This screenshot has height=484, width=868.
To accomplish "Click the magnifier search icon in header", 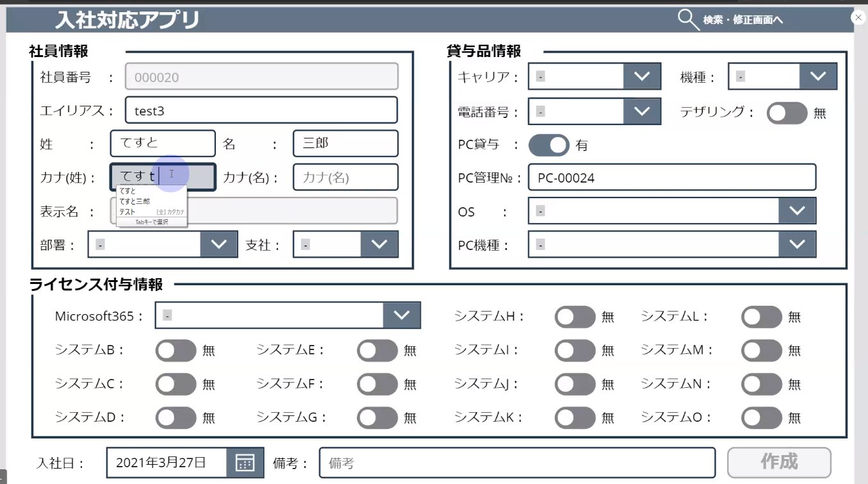I will 689,20.
